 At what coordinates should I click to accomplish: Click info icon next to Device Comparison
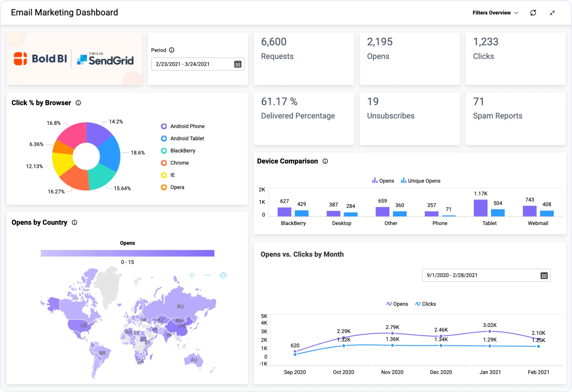(325, 161)
